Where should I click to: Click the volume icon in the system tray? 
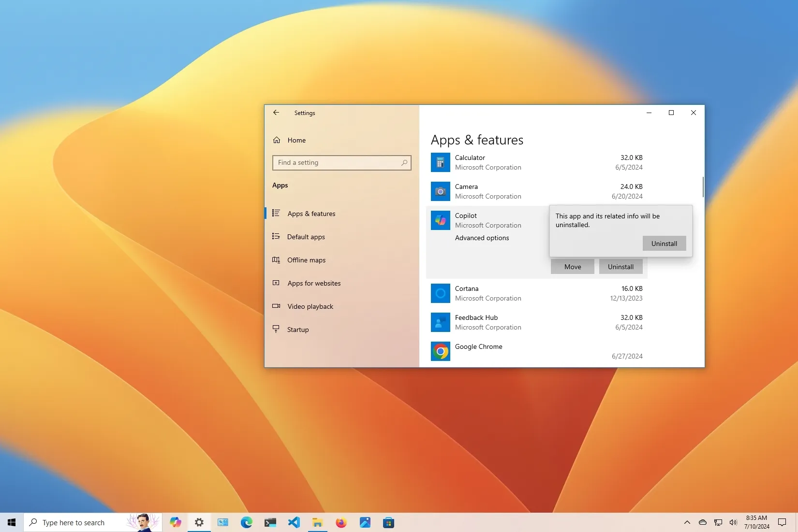(733, 522)
